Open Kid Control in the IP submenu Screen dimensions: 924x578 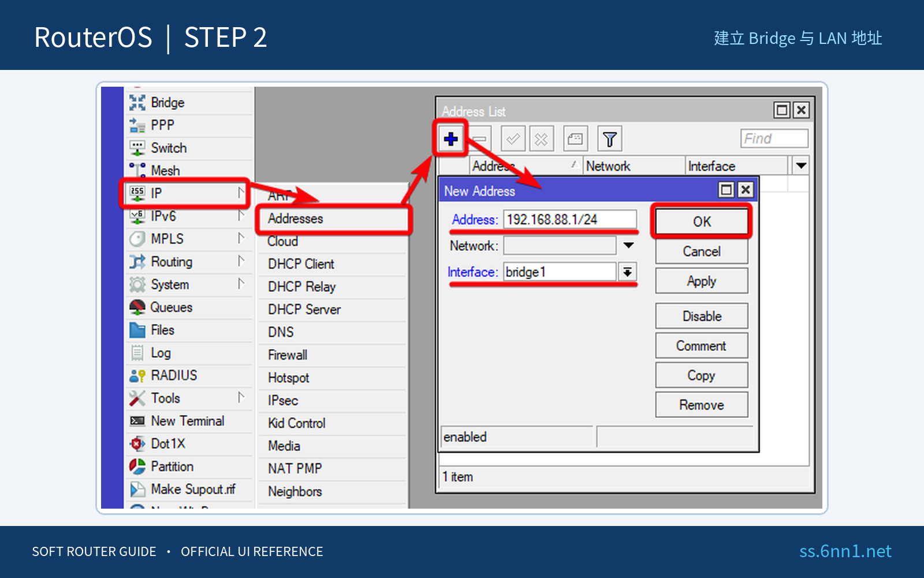[332, 423]
